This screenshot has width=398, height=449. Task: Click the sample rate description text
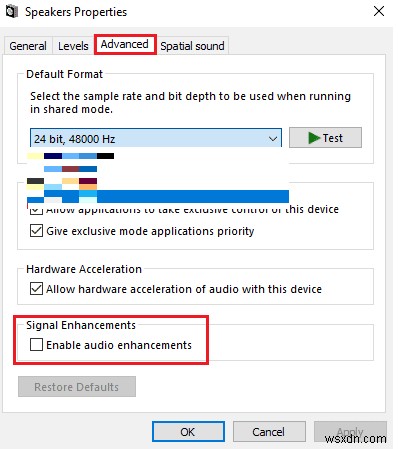[x=190, y=103]
